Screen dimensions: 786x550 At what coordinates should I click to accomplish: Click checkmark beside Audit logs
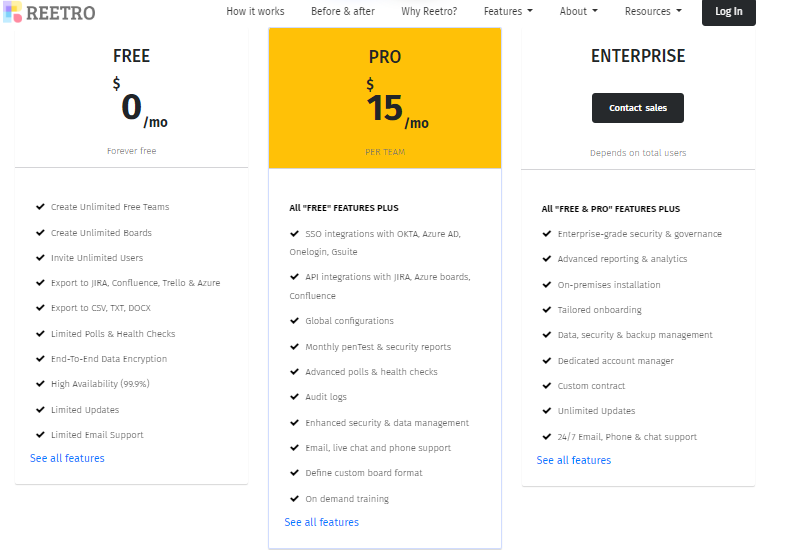point(295,397)
